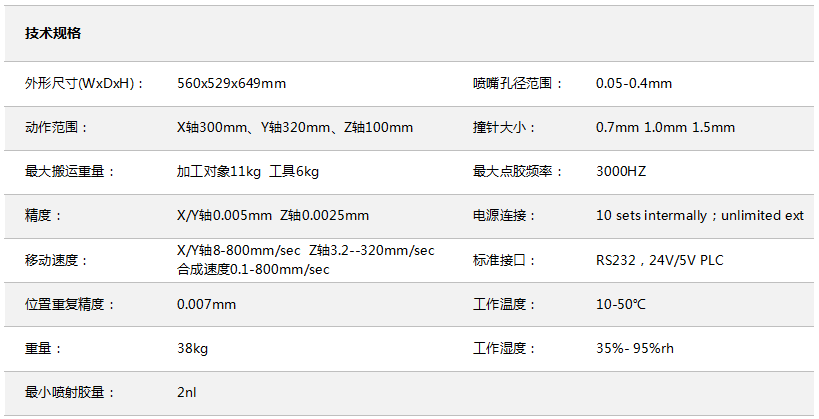Click the X轴300mm motion range value
The image size is (819, 419).
(x=212, y=127)
